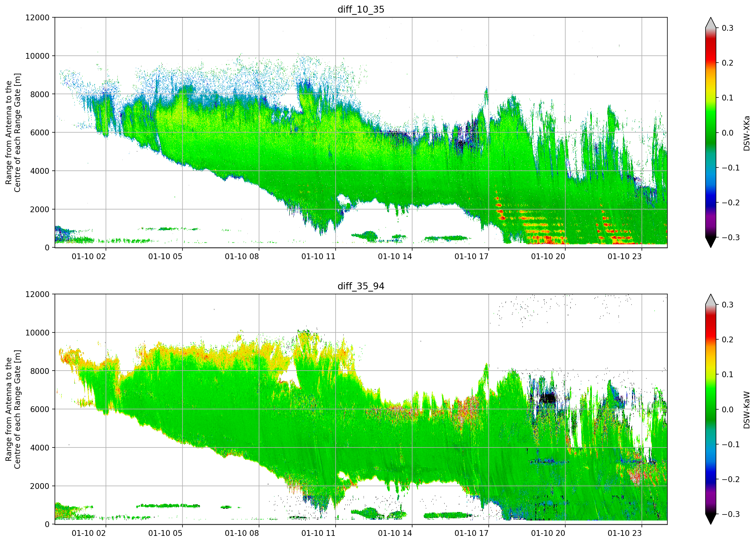Click the 12000 y-axis label on top plot
The width and height of the screenshot is (756, 543).
[37, 17]
